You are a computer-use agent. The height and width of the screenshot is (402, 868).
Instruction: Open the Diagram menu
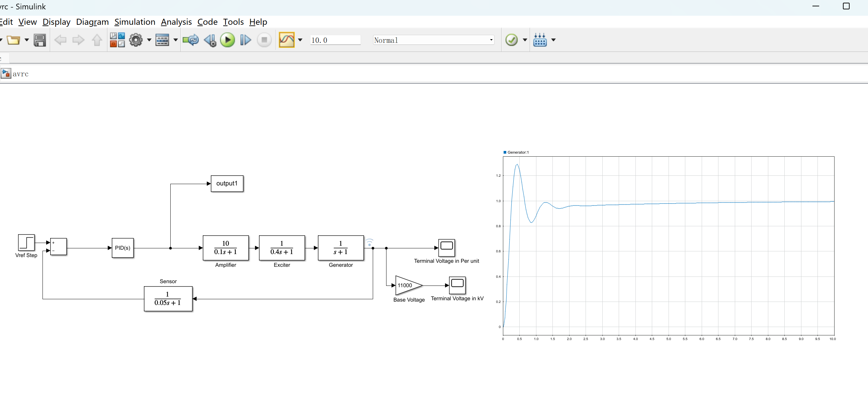click(92, 22)
